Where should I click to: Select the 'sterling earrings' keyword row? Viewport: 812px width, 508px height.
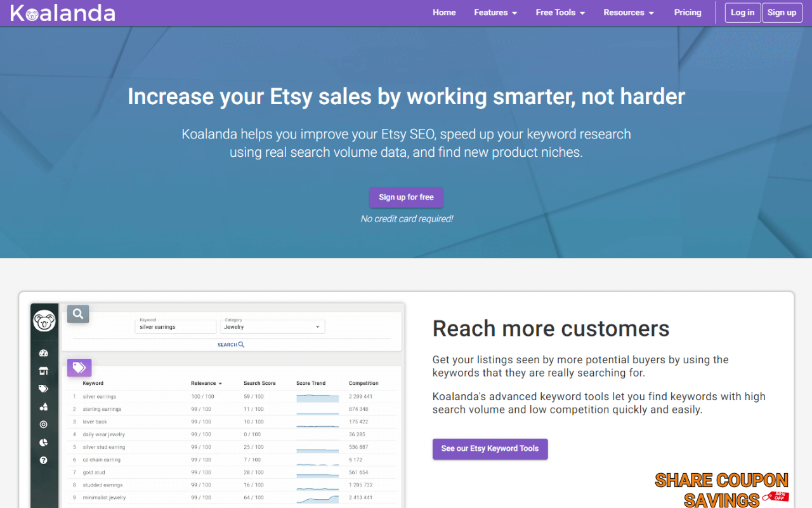[x=232, y=410]
